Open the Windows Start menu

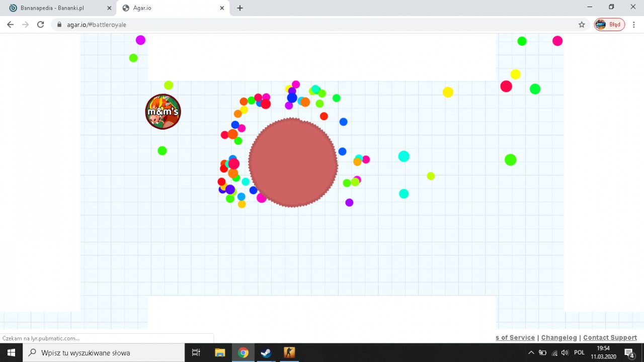[11, 352]
